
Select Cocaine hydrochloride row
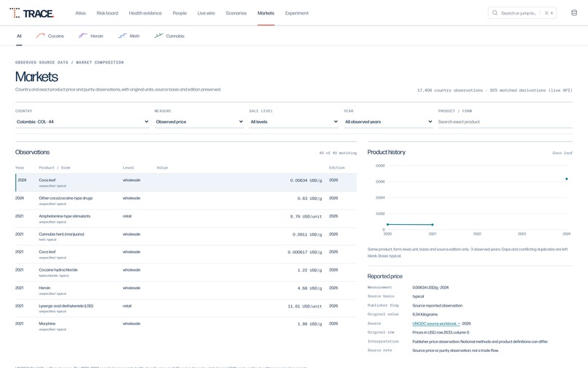pyautogui.click(x=186, y=272)
